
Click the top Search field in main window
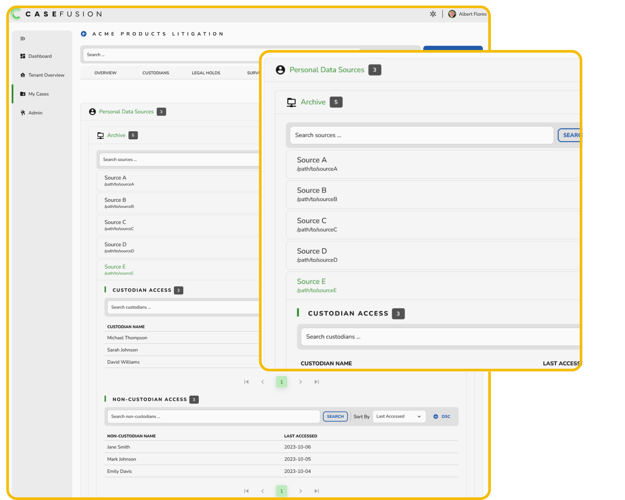click(171, 55)
